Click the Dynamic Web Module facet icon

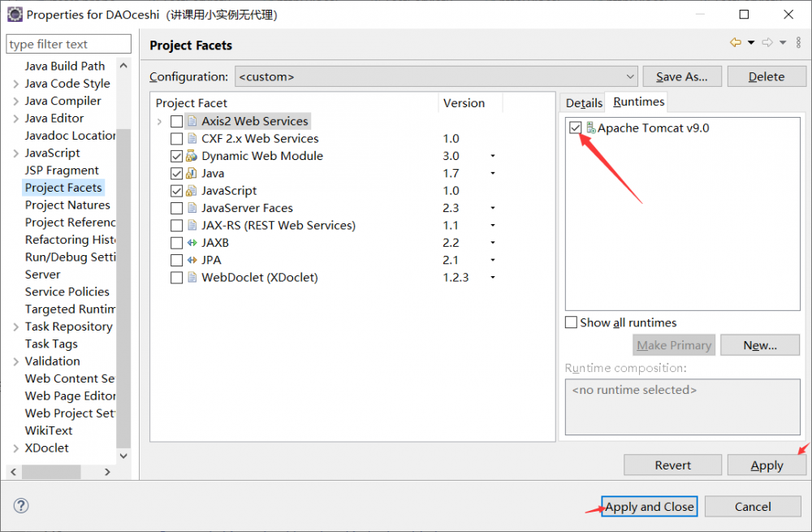point(192,156)
